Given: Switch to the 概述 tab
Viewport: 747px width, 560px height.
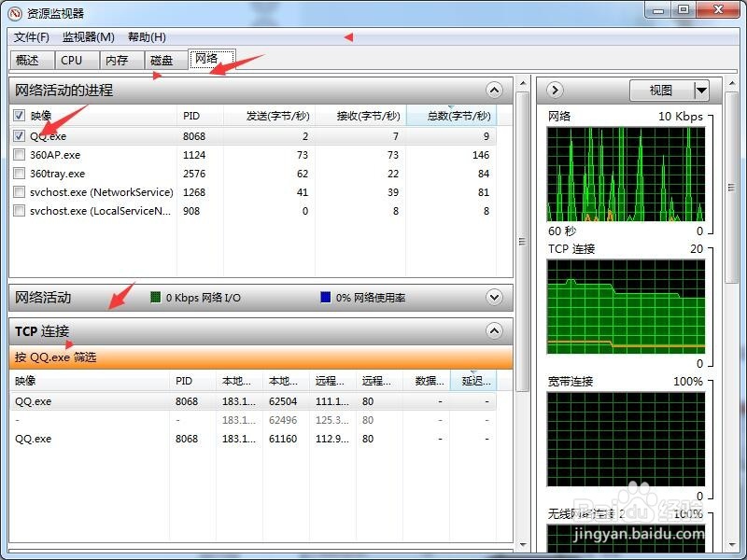Looking at the screenshot, I should (x=33, y=61).
